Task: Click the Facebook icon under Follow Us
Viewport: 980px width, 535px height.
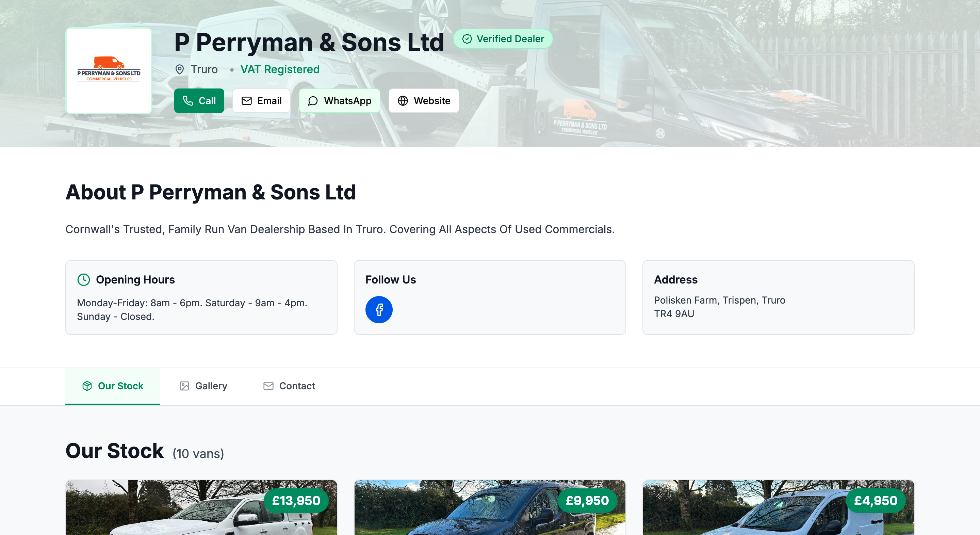Action: click(378, 309)
